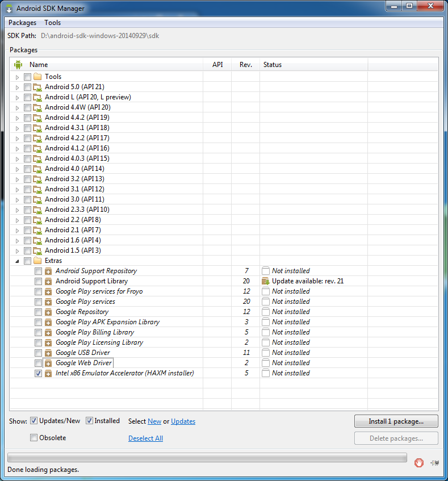
Task: Click Android Support Repository package icon
Action: click(48, 271)
